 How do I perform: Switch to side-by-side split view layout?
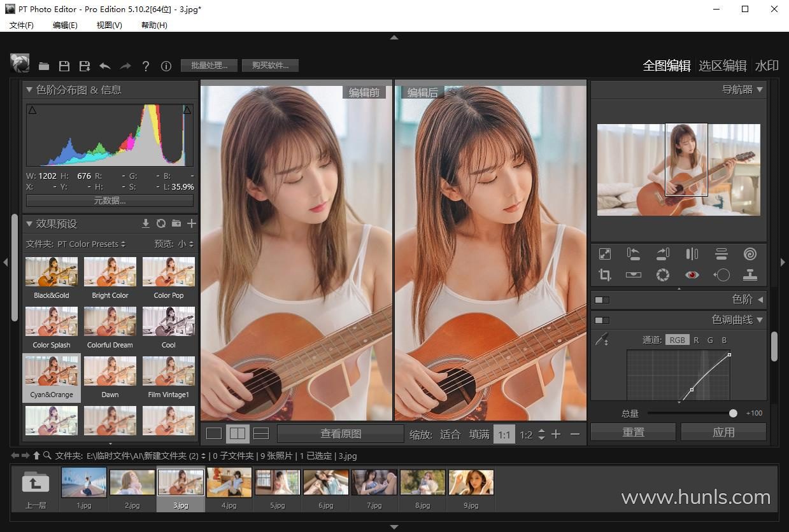pyautogui.click(x=238, y=434)
